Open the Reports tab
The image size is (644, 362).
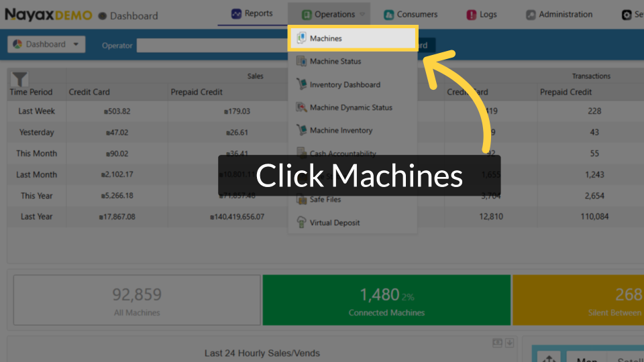[252, 13]
